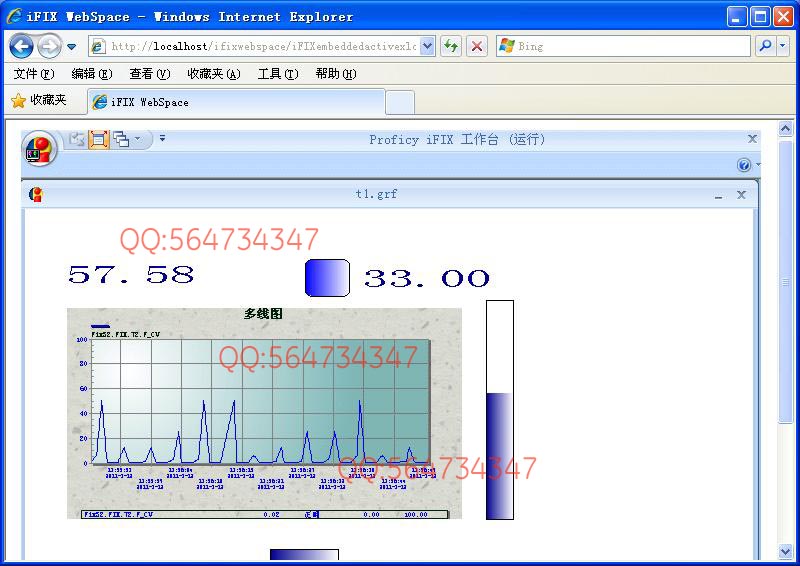Close the t1.grf picture window
The width and height of the screenshot is (800, 566).
pyautogui.click(x=741, y=195)
